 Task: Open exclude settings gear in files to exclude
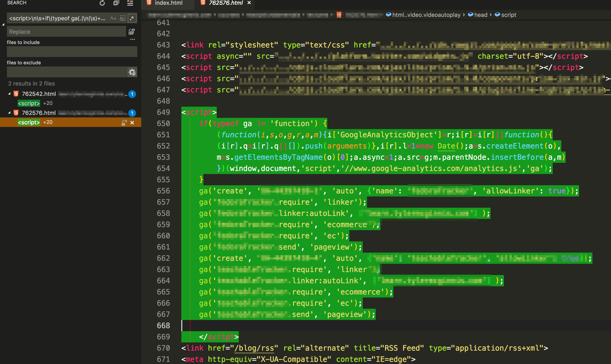(132, 72)
